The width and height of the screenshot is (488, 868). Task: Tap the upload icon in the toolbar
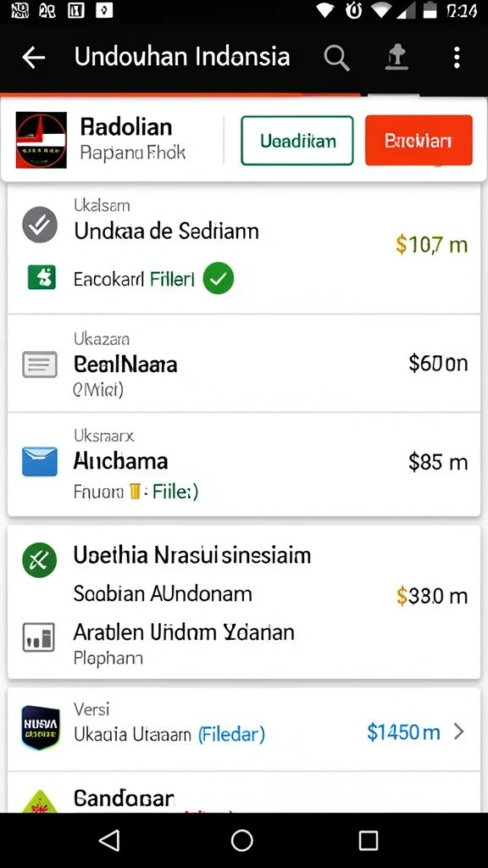click(x=396, y=58)
